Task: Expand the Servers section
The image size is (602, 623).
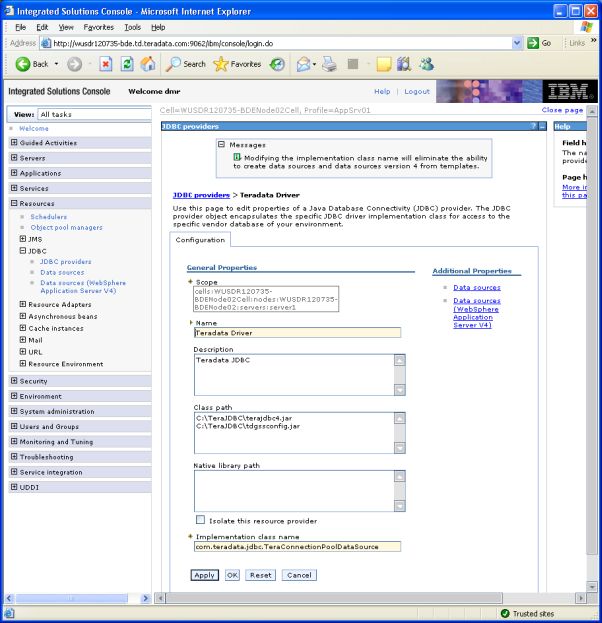Action: (x=14, y=157)
